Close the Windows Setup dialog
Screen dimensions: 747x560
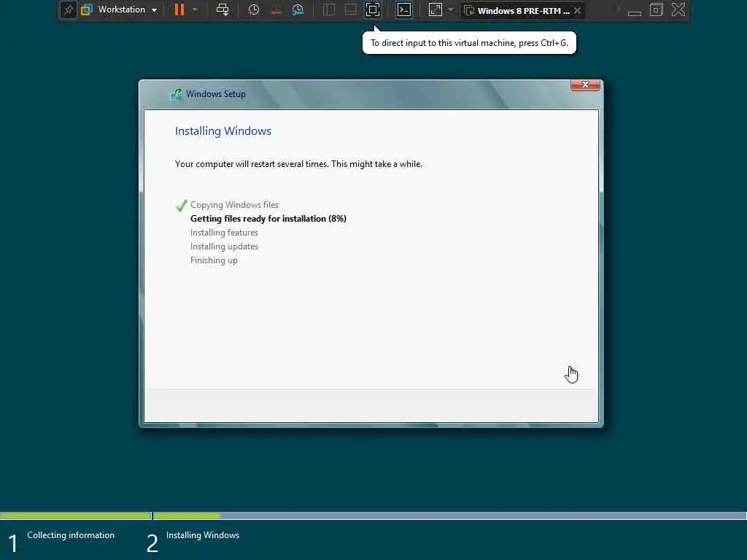coord(585,85)
